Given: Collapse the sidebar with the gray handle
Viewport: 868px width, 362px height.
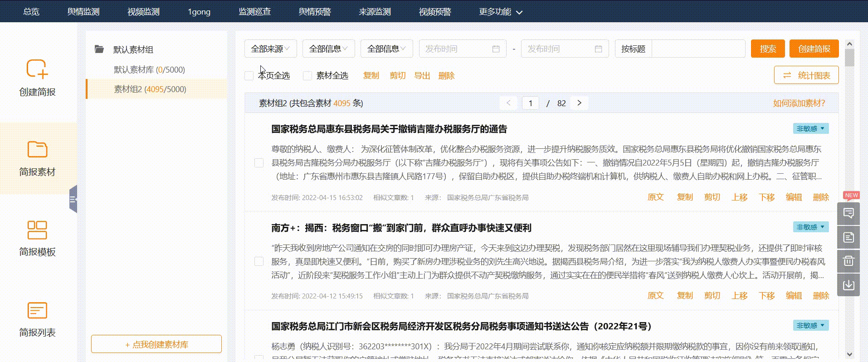Looking at the screenshot, I should tap(73, 199).
